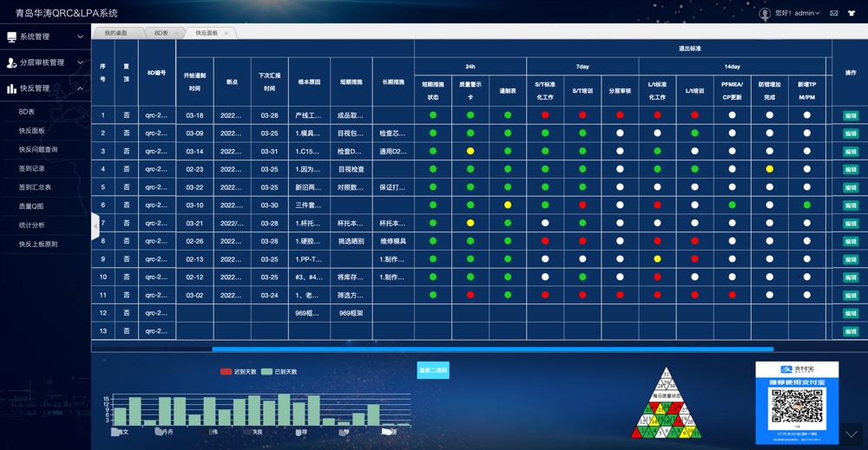Click the 系统管理 monitor icon
This screenshot has width=868, height=450.
click(x=11, y=37)
